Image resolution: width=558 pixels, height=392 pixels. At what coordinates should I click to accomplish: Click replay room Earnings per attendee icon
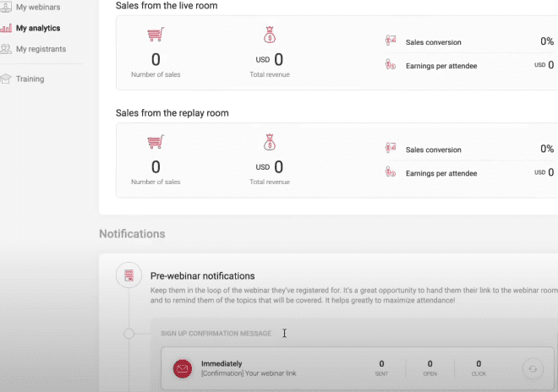coord(390,172)
